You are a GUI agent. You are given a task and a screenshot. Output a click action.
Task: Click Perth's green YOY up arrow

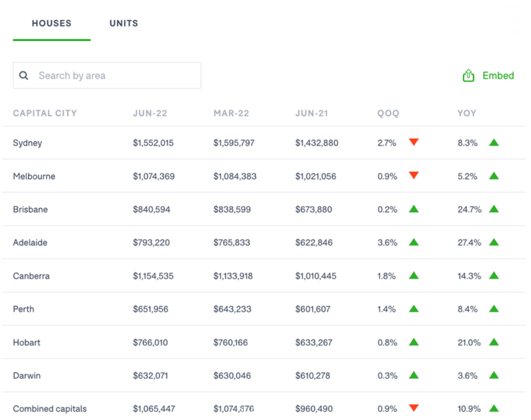tap(494, 309)
